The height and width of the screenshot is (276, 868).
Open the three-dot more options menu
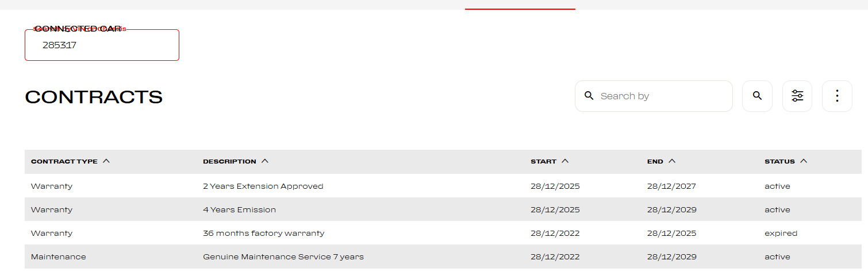coord(837,96)
